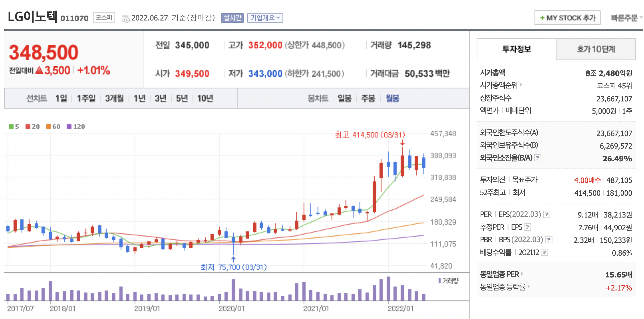Open help icon next to 외국인소진율(B/A)

click(x=538, y=158)
